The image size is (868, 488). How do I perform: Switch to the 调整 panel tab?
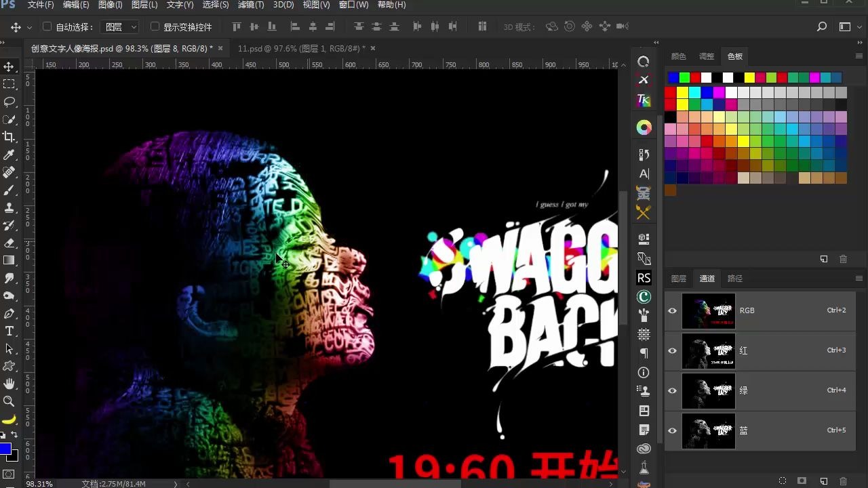(707, 56)
